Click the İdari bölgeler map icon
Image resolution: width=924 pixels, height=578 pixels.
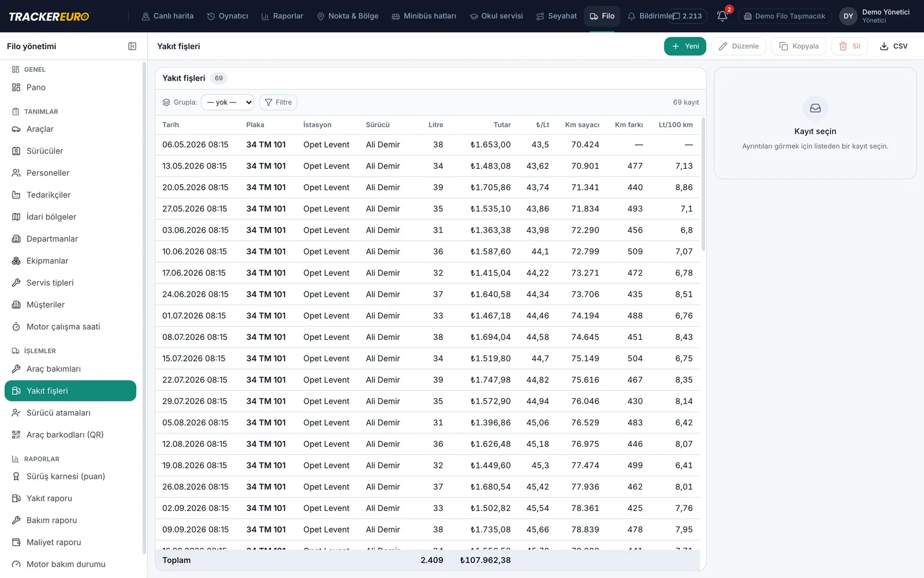16,217
